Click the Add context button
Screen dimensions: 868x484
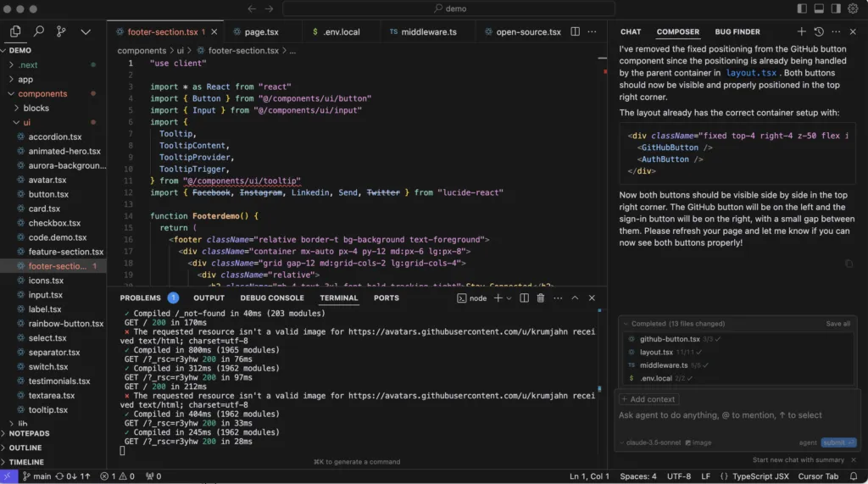tap(648, 399)
